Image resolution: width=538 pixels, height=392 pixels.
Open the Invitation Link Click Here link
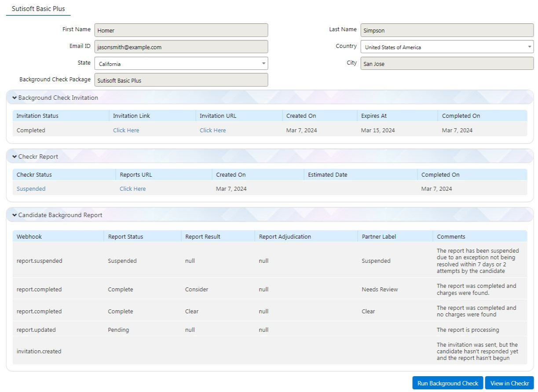(126, 130)
